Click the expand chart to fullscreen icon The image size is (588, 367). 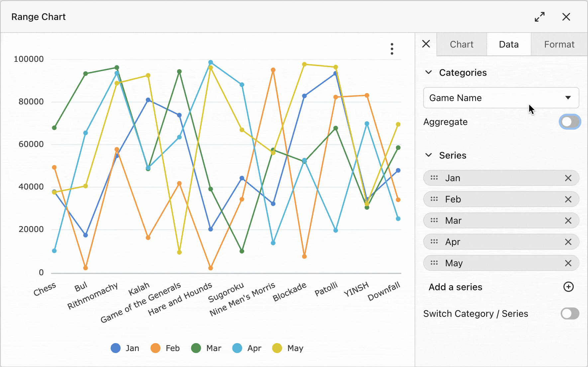(539, 17)
